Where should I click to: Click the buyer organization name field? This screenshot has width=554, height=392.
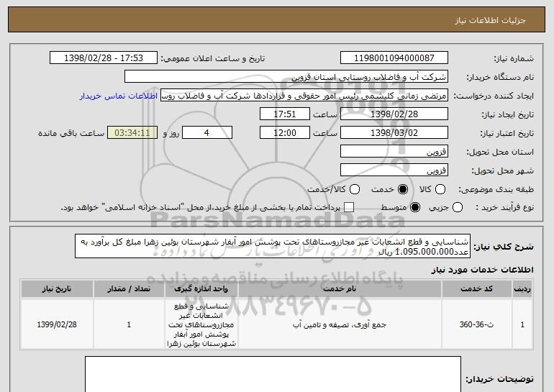coord(286,77)
